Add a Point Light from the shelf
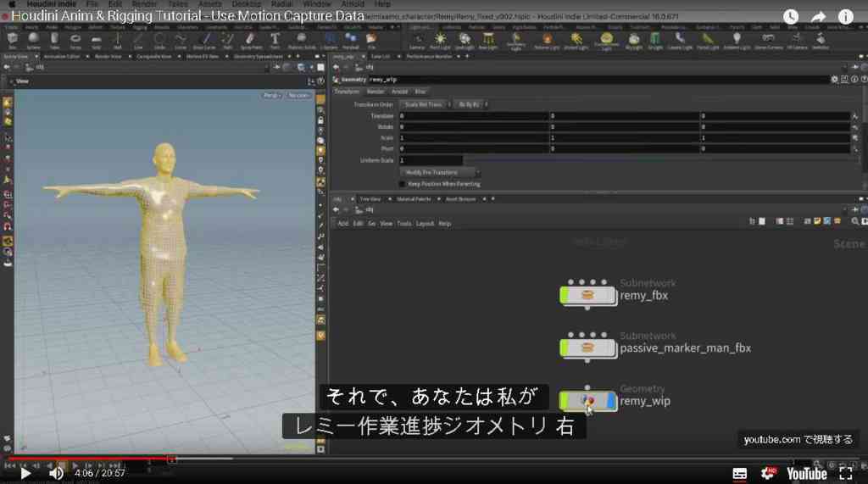This screenshot has height=484, width=868. coord(440,40)
